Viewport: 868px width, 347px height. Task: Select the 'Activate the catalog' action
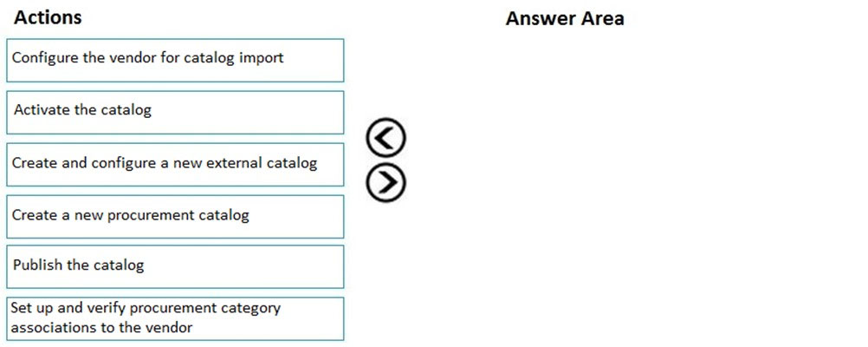(175, 113)
